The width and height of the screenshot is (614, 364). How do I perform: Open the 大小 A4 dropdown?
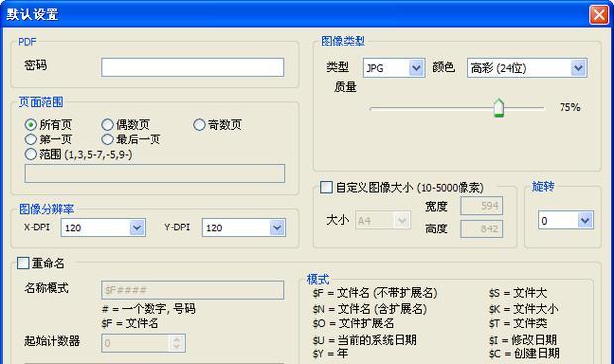(402, 221)
